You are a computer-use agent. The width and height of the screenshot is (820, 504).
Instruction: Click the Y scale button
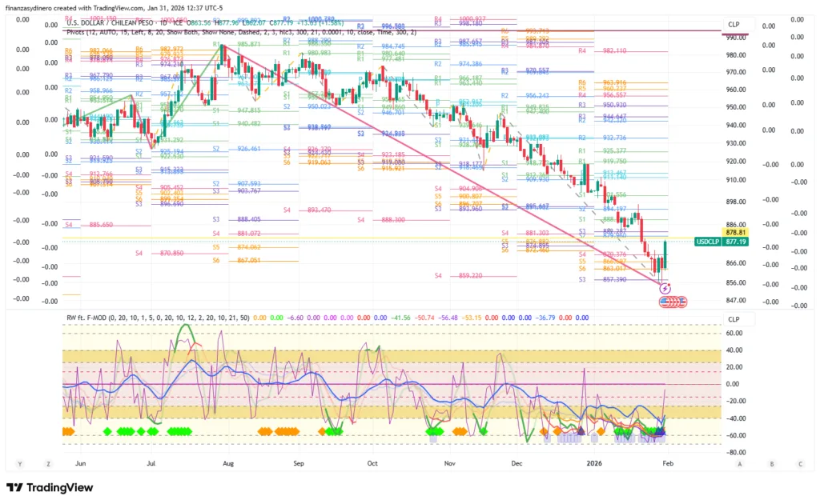(18, 463)
